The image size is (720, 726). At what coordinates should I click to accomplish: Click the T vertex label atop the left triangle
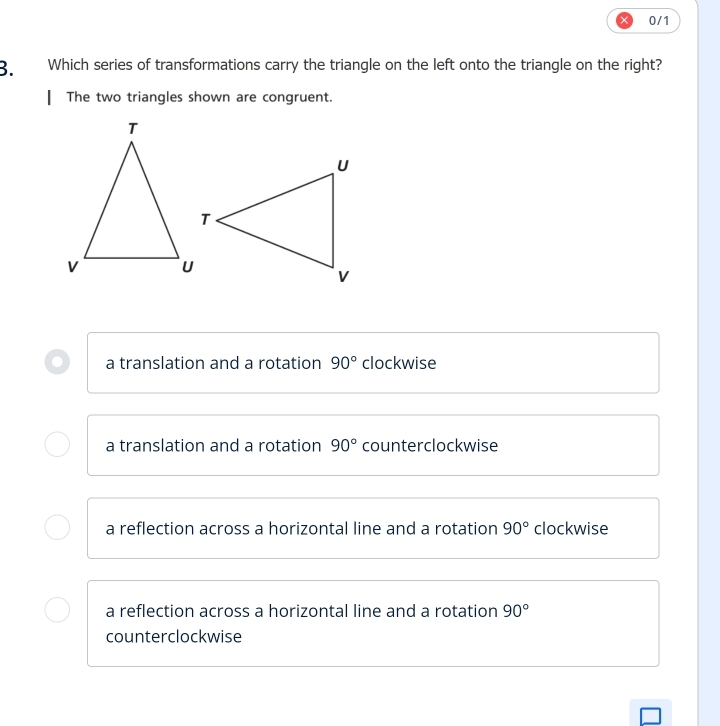[x=132, y=128]
